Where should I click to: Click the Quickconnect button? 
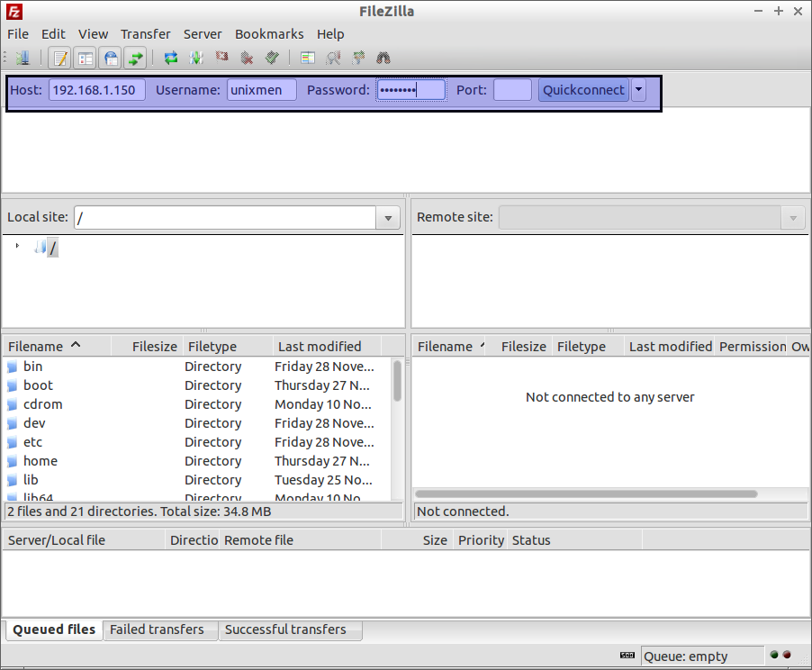pyautogui.click(x=583, y=90)
